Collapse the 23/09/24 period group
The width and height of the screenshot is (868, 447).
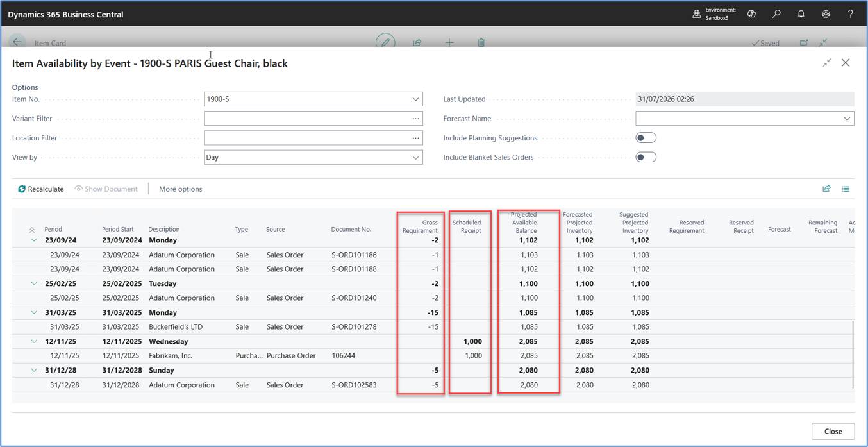34,240
